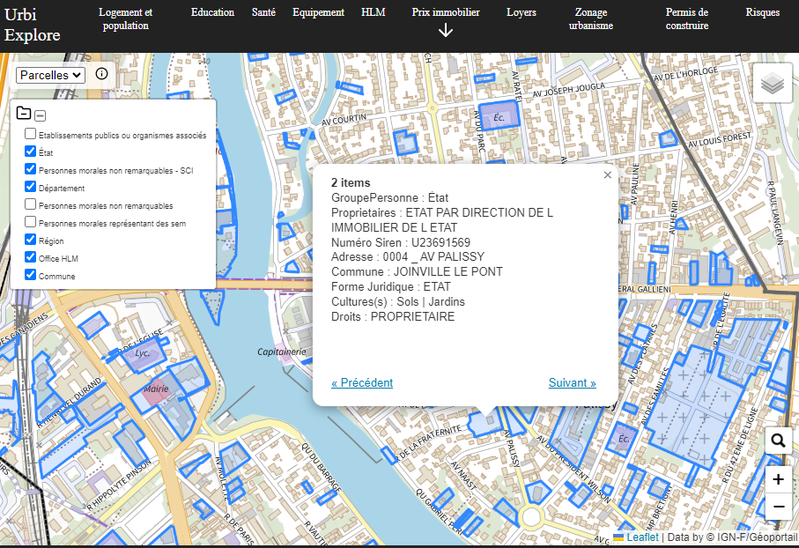Open the Logement et population menu

126,19
